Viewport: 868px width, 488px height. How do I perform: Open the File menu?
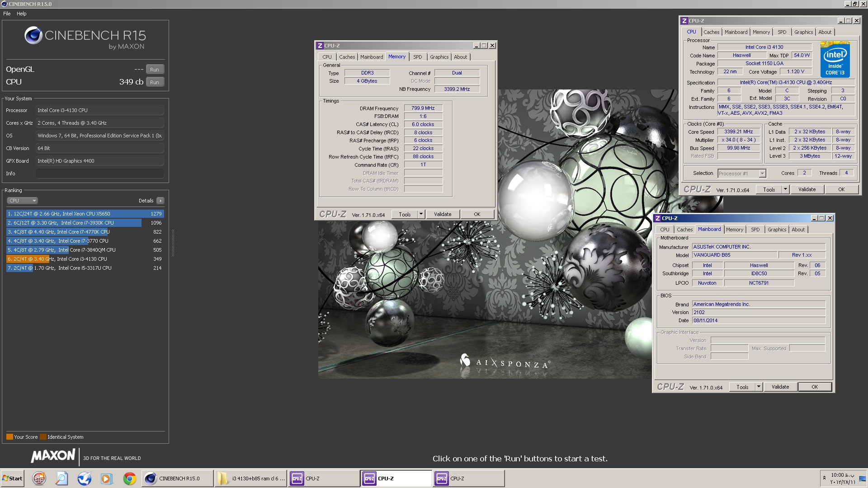click(x=7, y=14)
